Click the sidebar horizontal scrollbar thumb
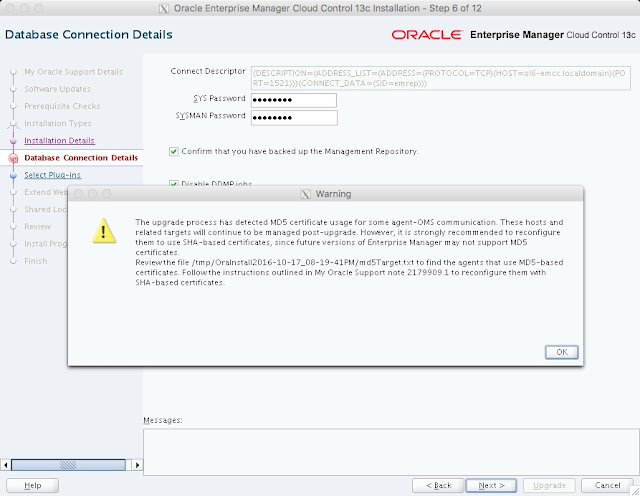The width and height of the screenshot is (640, 496). (x=68, y=465)
